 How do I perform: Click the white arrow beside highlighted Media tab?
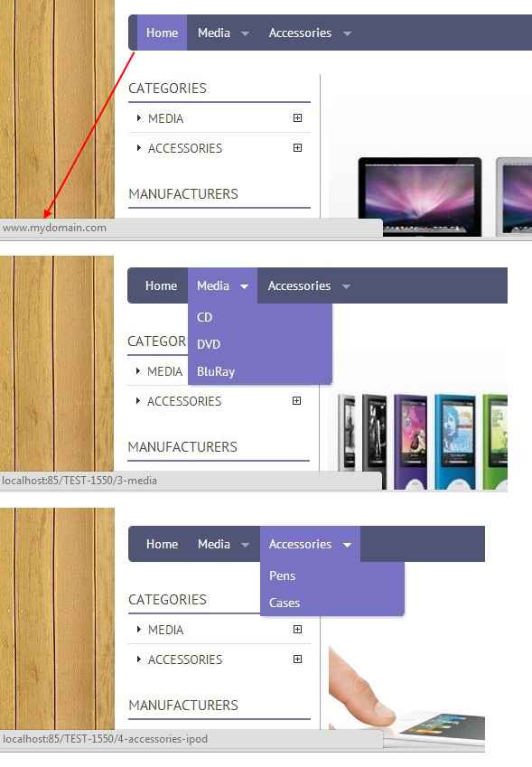[244, 286]
